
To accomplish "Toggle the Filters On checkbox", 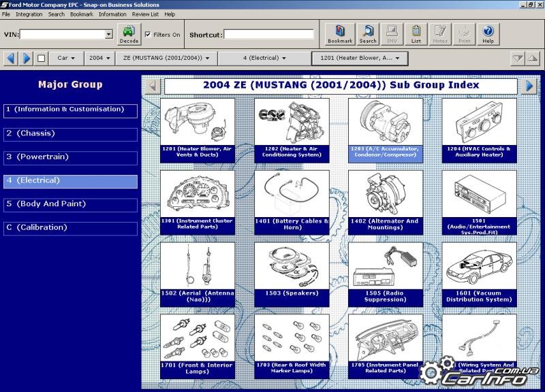I will (148, 35).
